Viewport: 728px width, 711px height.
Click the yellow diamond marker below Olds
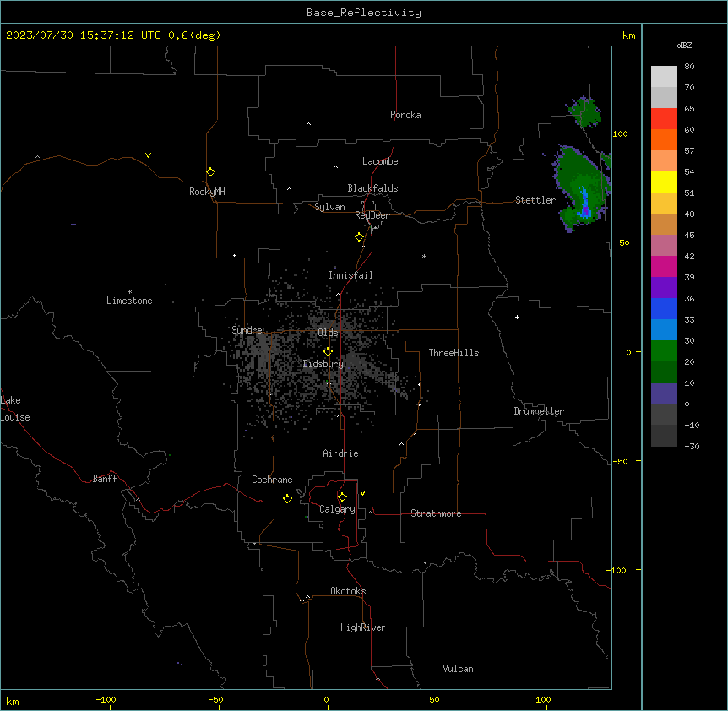[328, 352]
